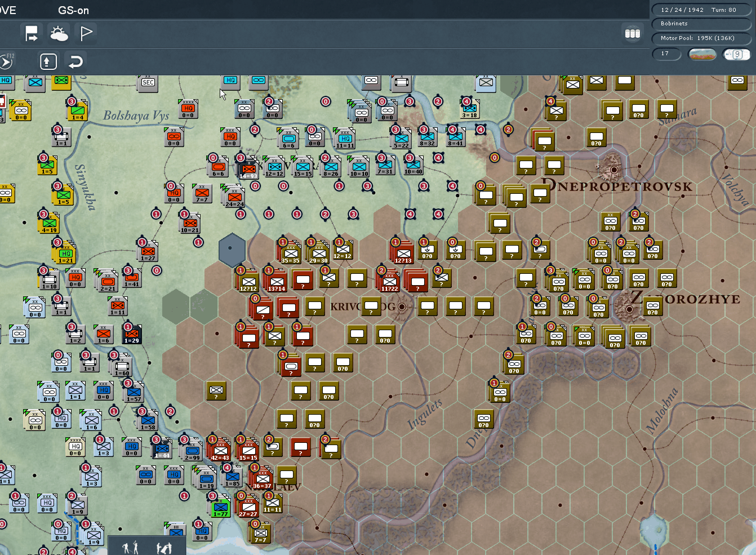Select the armored unit labeled 6=6 near the HQ

(288, 139)
